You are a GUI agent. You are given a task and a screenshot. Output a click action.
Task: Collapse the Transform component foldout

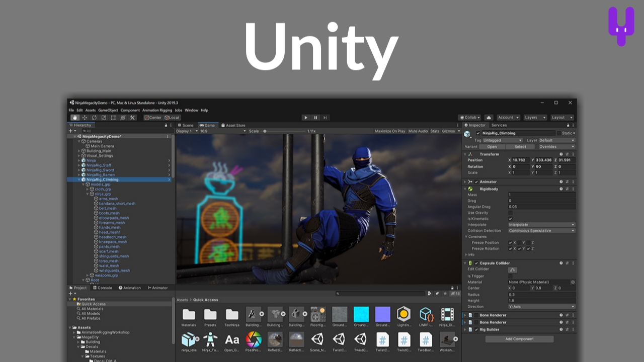[465, 154]
